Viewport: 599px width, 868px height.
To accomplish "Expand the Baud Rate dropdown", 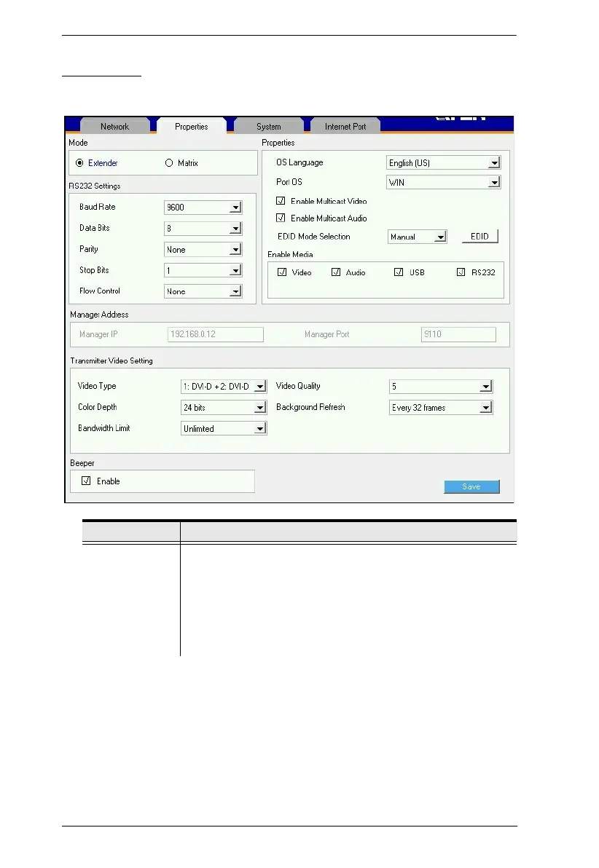I will pos(203,208).
